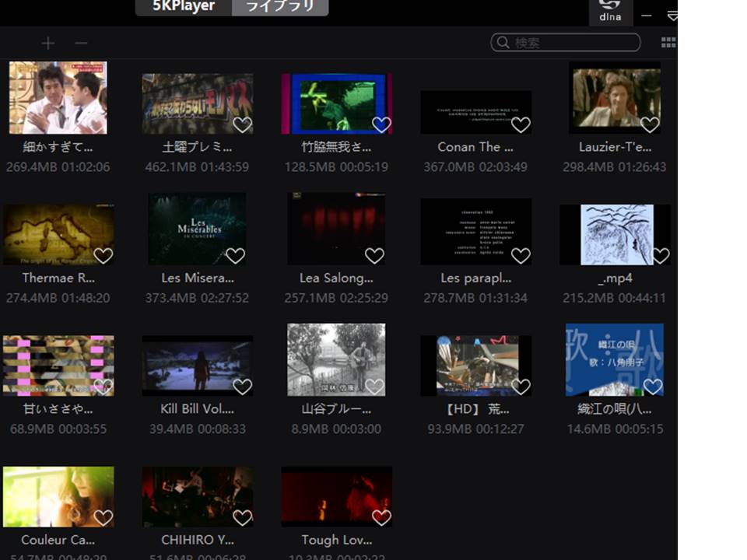Screen dimensions: 747x560
Task: Open the 土曜プレミ... video thumbnail
Action: point(197,103)
